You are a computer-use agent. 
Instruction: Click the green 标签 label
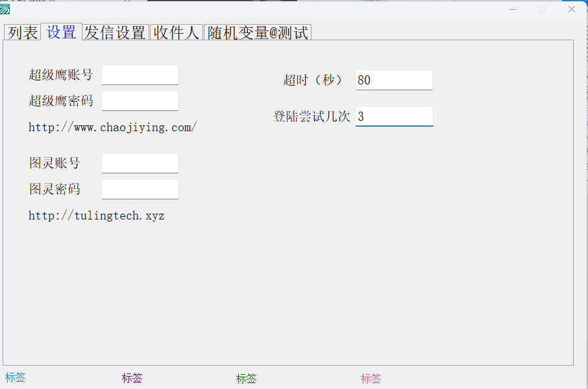(247, 379)
